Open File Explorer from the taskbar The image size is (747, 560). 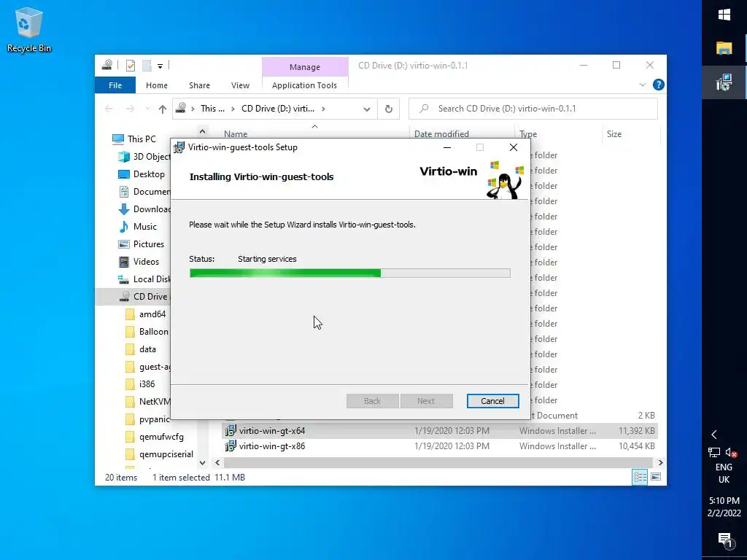pyautogui.click(x=724, y=48)
